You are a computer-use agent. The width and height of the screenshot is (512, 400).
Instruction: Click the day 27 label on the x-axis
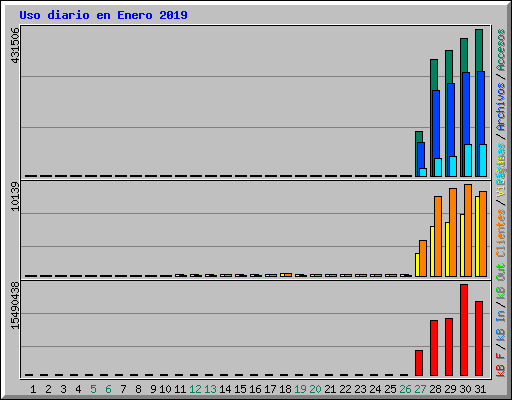click(420, 389)
